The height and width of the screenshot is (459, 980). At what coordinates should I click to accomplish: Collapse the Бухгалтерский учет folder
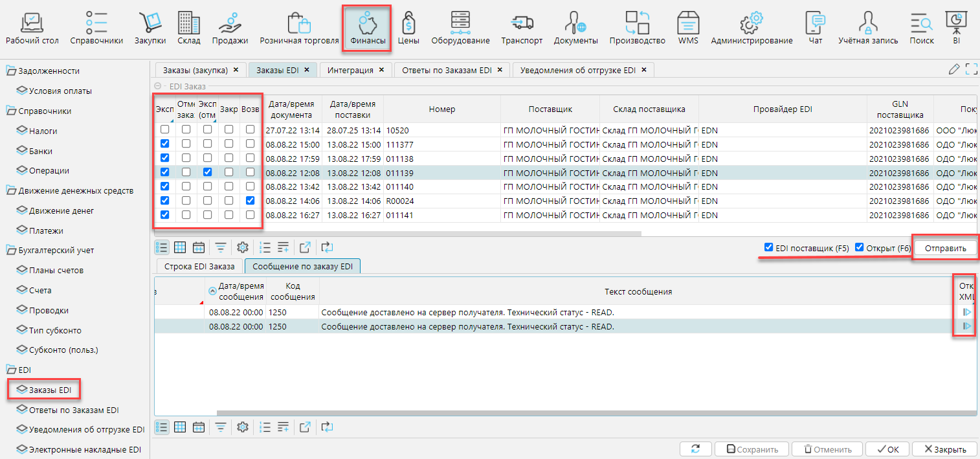pyautogui.click(x=11, y=250)
